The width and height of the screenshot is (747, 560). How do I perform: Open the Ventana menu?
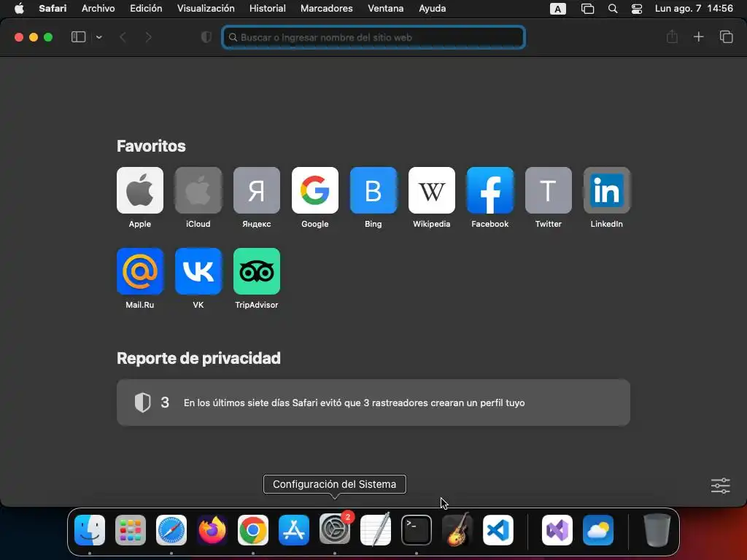click(385, 8)
